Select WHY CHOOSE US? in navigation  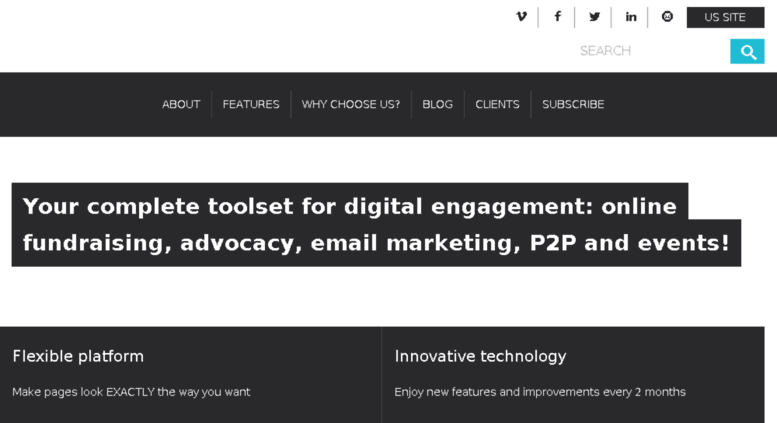pos(350,105)
